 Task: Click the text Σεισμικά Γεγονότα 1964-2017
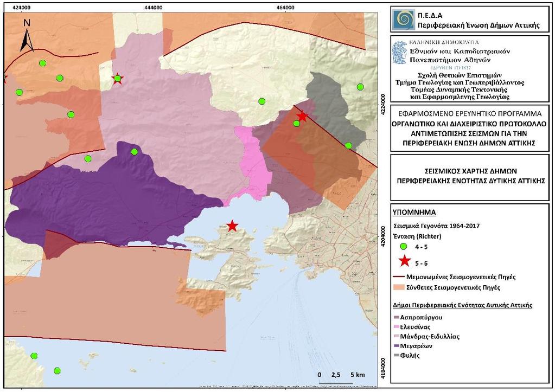[437, 226]
